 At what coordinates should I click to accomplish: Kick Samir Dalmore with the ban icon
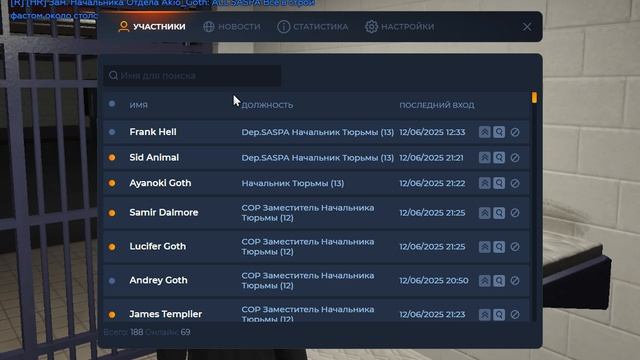(515, 213)
